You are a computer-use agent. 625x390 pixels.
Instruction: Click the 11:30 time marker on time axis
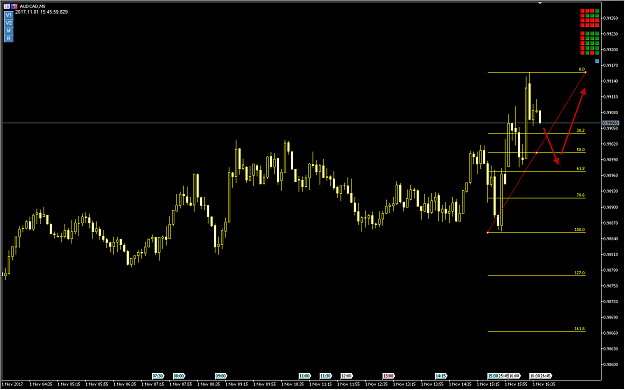(326, 376)
